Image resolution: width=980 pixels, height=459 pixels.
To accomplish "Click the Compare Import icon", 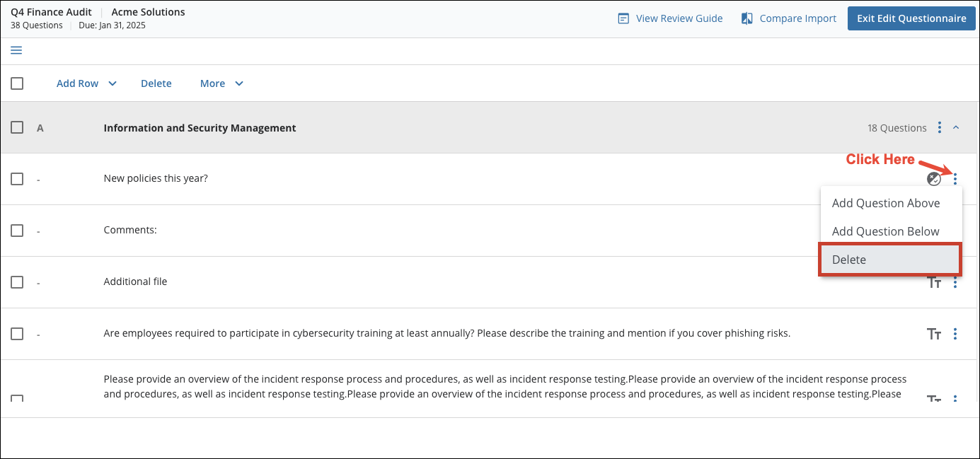I will [x=746, y=18].
